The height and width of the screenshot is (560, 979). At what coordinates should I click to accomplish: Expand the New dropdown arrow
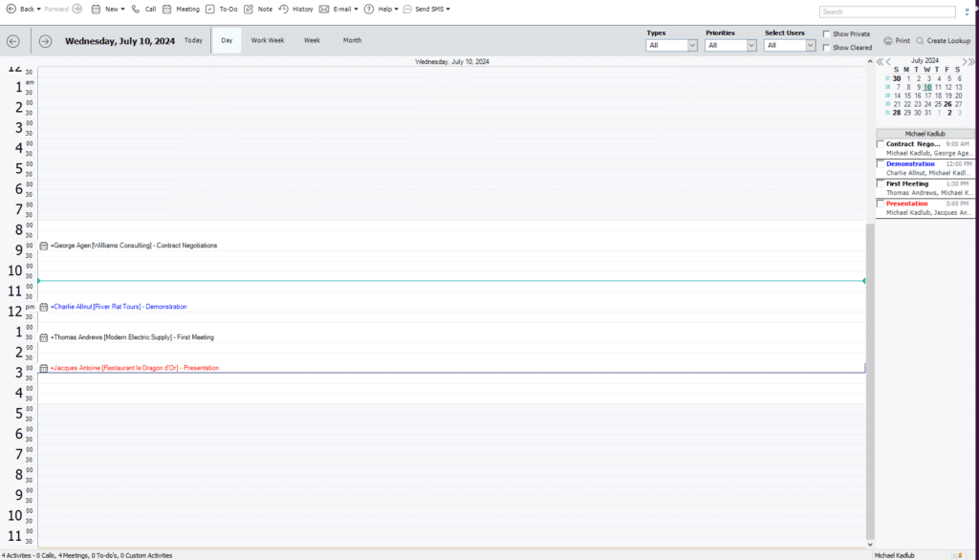pos(122,10)
